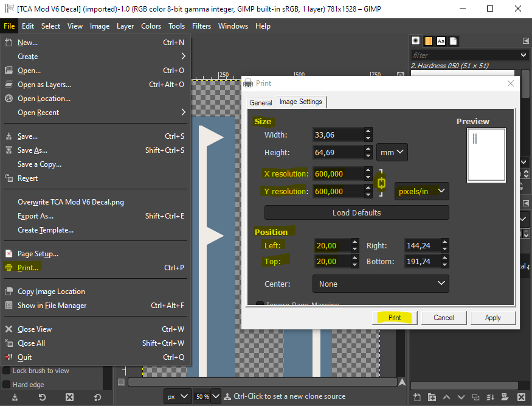Viewport: 532px width, 406px height.
Task: Open the Brushes dock tab
Action: point(416,41)
